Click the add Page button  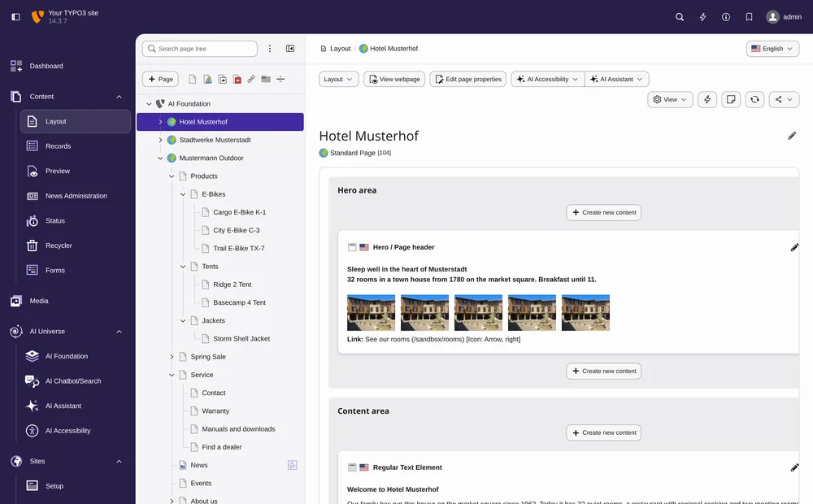point(161,80)
